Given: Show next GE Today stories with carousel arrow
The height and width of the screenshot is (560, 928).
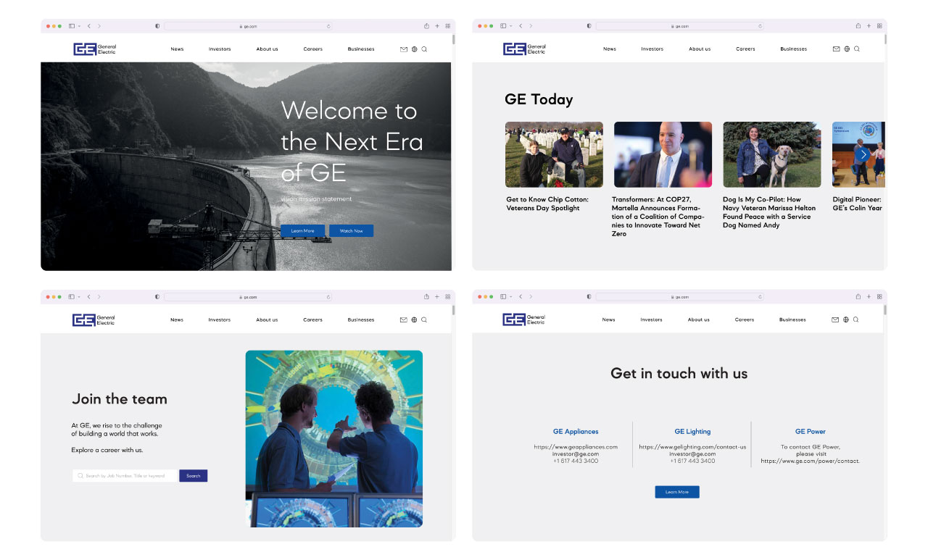Looking at the screenshot, I should coord(862,154).
